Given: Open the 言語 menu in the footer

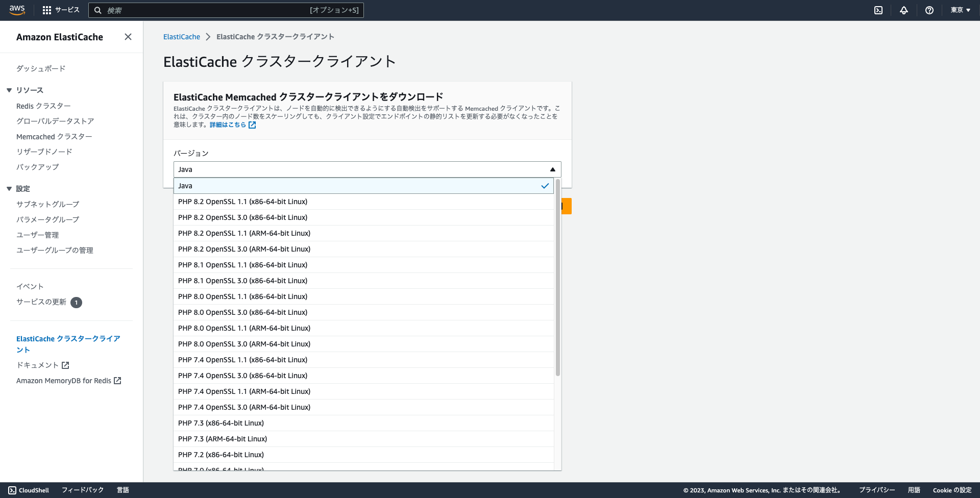Looking at the screenshot, I should [122, 490].
